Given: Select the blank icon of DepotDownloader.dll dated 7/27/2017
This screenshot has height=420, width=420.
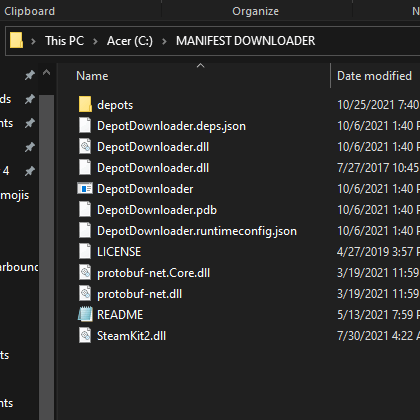Looking at the screenshot, I should 85,168.
